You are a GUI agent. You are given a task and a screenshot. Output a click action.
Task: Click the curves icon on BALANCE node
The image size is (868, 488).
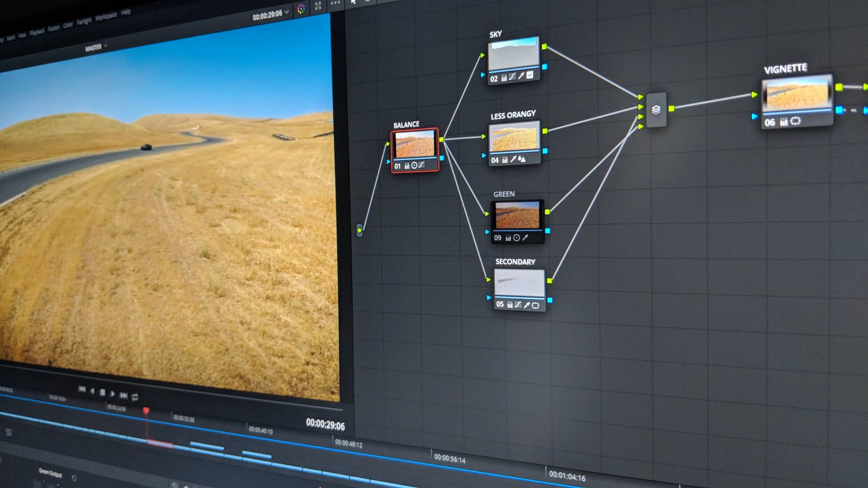pyautogui.click(x=422, y=165)
